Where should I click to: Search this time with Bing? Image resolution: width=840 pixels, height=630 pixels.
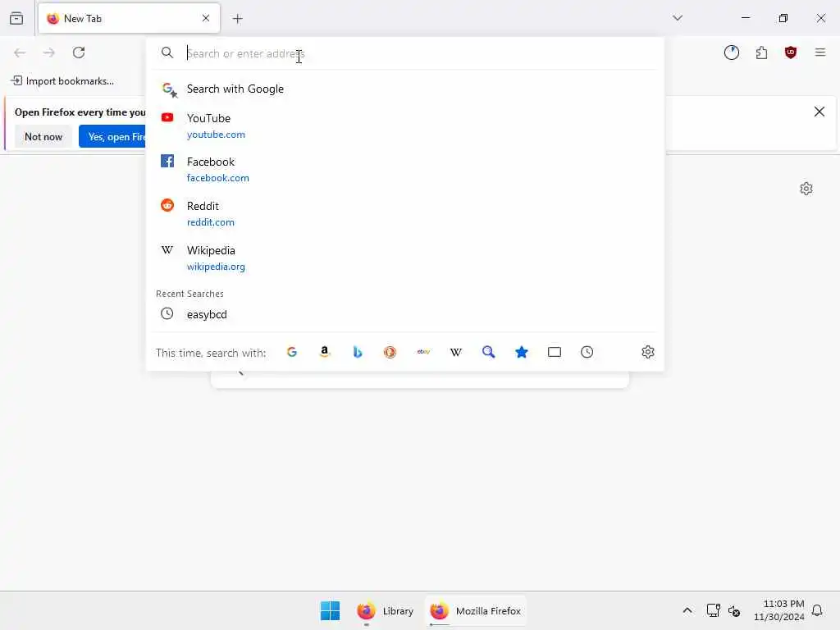pyautogui.click(x=358, y=352)
